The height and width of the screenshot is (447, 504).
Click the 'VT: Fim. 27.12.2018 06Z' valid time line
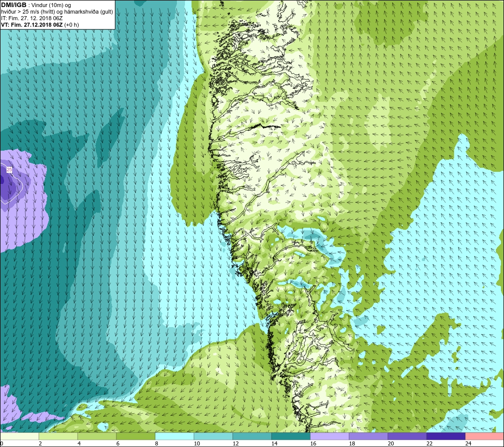tap(32, 25)
